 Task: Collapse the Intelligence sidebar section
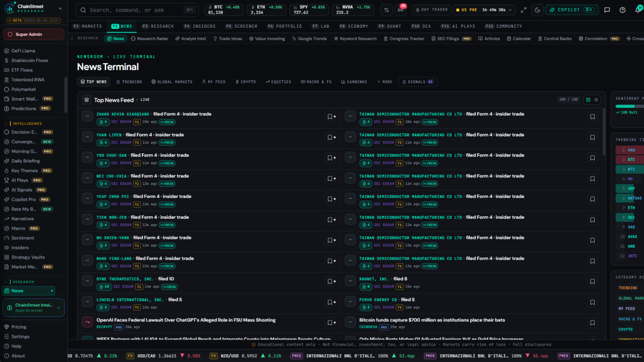pos(5,124)
